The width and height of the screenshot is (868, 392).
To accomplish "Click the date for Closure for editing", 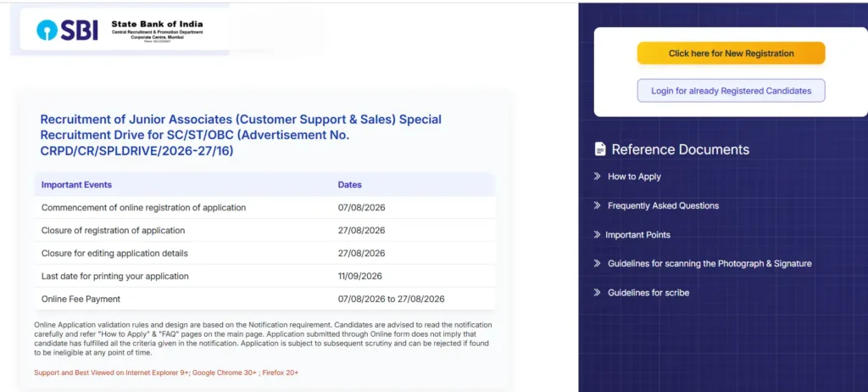I will click(361, 253).
